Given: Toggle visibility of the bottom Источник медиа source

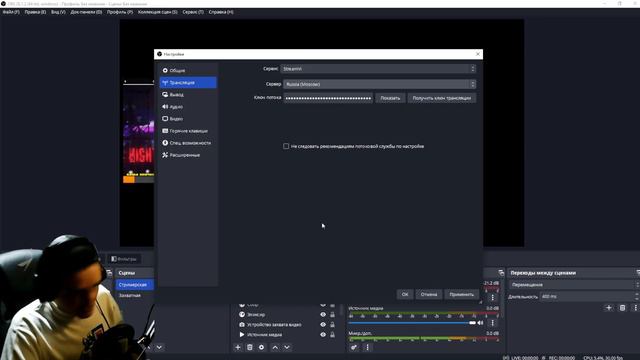Looking at the screenshot, I should coord(323,335).
